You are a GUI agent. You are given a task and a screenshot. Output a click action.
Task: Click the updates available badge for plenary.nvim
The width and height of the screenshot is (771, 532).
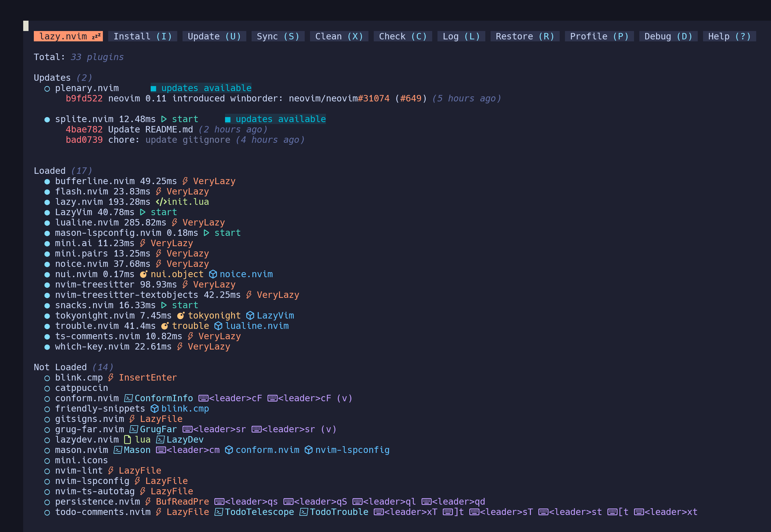click(201, 88)
